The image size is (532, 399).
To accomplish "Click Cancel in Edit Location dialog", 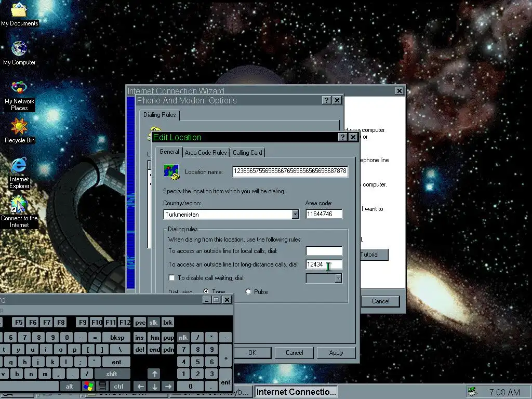I will (x=294, y=353).
